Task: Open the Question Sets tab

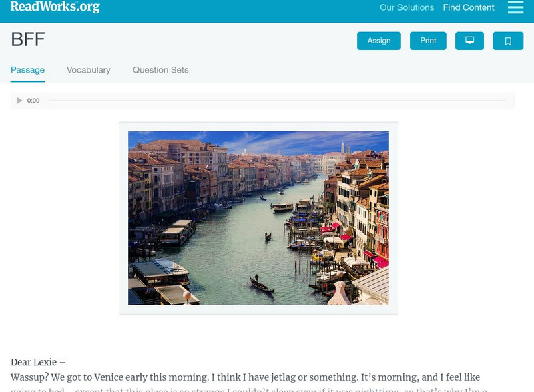Action: [x=160, y=70]
